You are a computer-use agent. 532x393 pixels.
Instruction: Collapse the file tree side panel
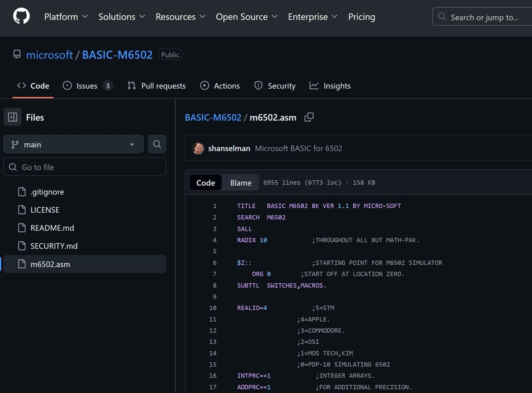12,117
